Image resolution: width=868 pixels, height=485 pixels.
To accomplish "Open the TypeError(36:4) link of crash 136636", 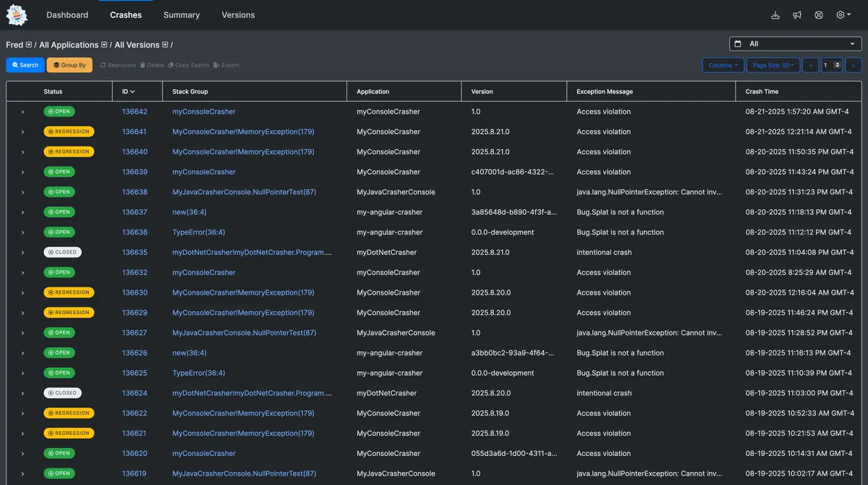I will click(x=199, y=232).
